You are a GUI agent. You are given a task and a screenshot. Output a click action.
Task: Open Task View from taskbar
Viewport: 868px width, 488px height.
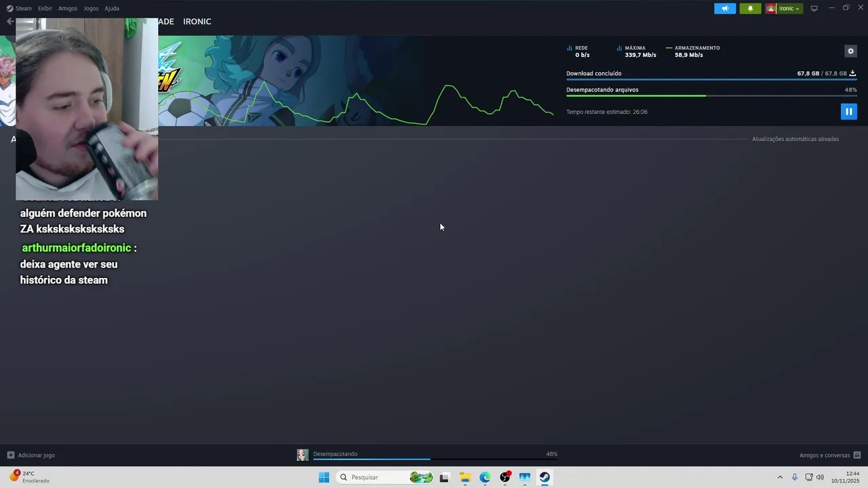444,477
